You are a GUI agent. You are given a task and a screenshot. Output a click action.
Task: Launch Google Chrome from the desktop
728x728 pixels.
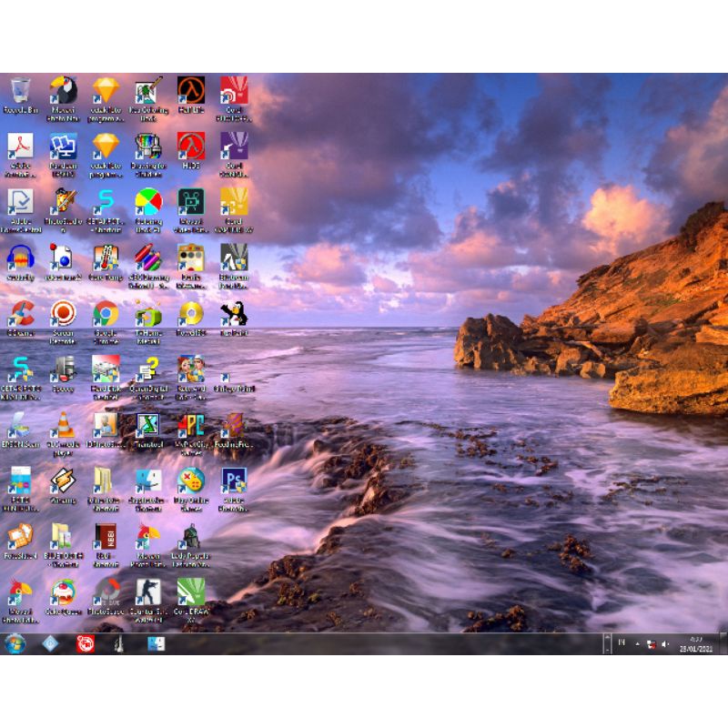[106, 314]
